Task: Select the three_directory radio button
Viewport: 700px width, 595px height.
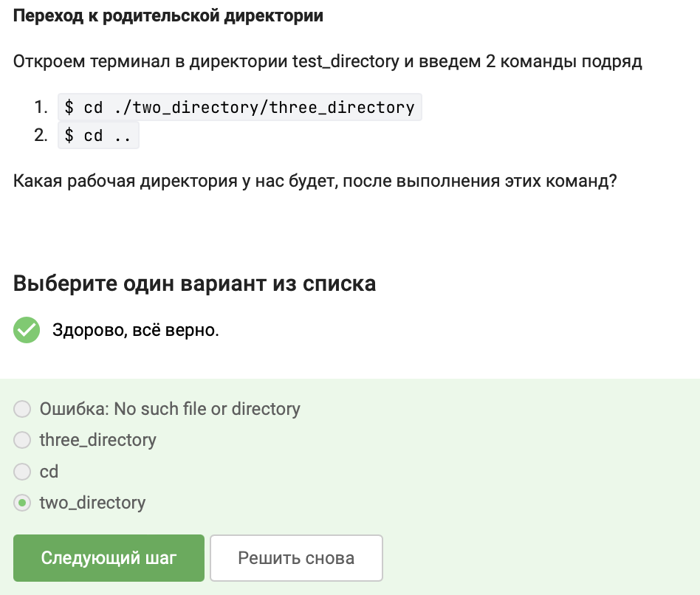Action: click(23, 441)
